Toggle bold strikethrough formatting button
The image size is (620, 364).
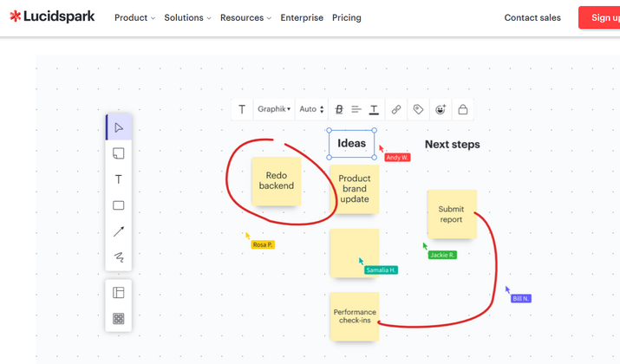(x=339, y=109)
